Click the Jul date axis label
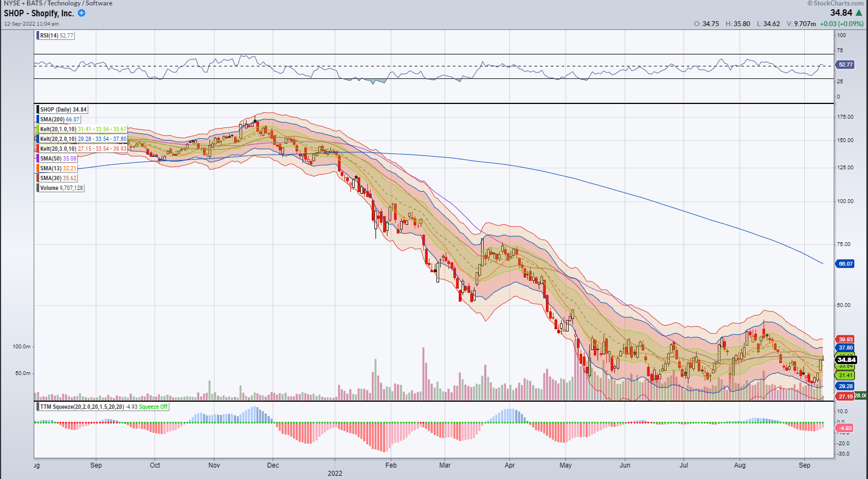The image size is (868, 479). [x=684, y=465]
